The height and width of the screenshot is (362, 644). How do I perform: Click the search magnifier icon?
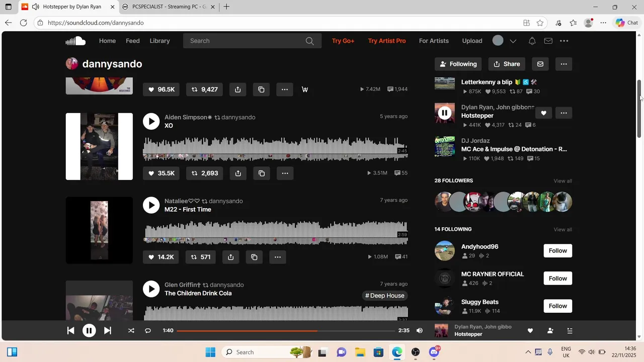[310, 41]
